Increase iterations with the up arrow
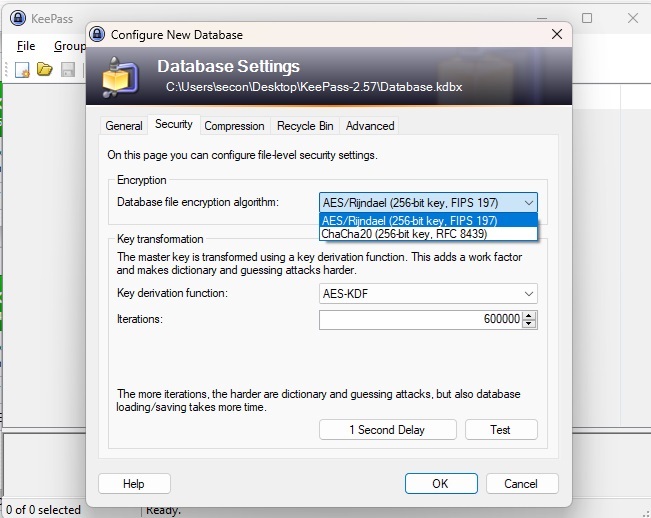The height and width of the screenshot is (518, 651). (x=529, y=315)
